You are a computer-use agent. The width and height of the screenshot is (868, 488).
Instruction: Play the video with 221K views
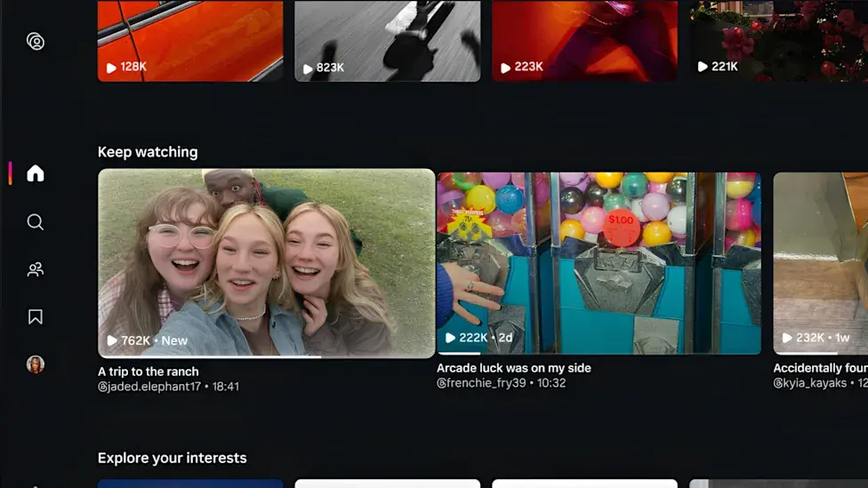click(778, 41)
